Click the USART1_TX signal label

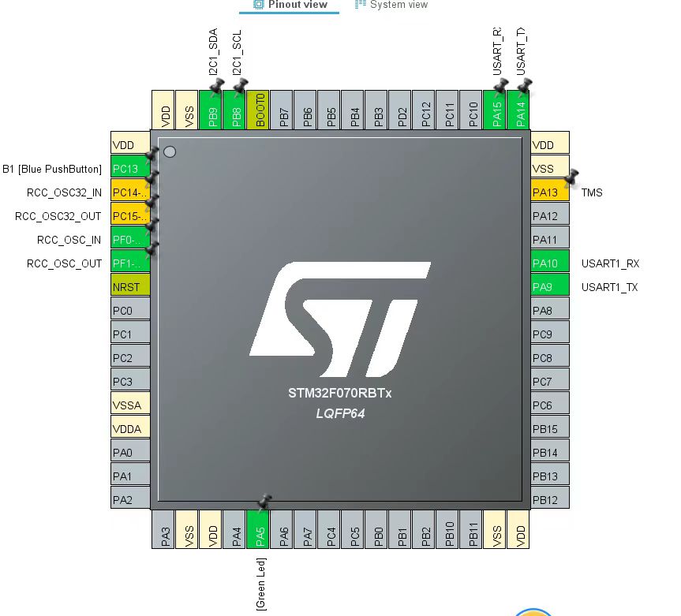click(609, 287)
